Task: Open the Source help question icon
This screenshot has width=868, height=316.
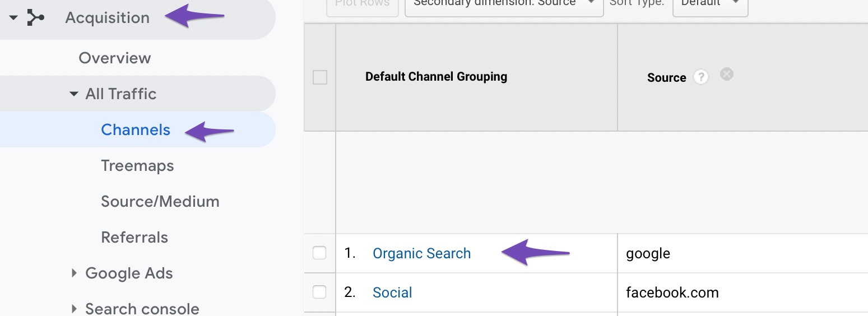Action: [700, 77]
